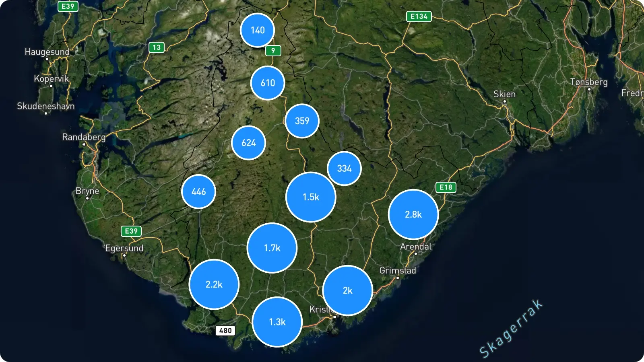The image size is (644, 362).
Task: Click the Skien city label
Action: [x=504, y=94]
